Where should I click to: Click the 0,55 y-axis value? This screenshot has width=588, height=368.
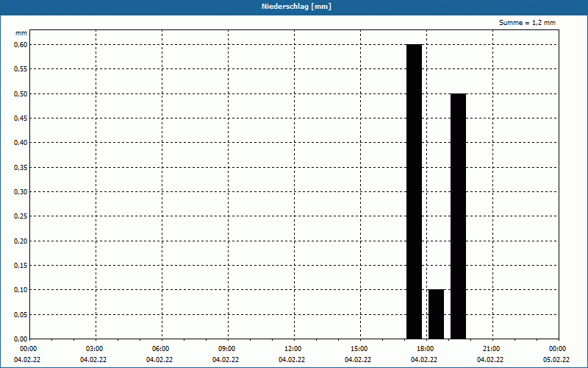21,69
